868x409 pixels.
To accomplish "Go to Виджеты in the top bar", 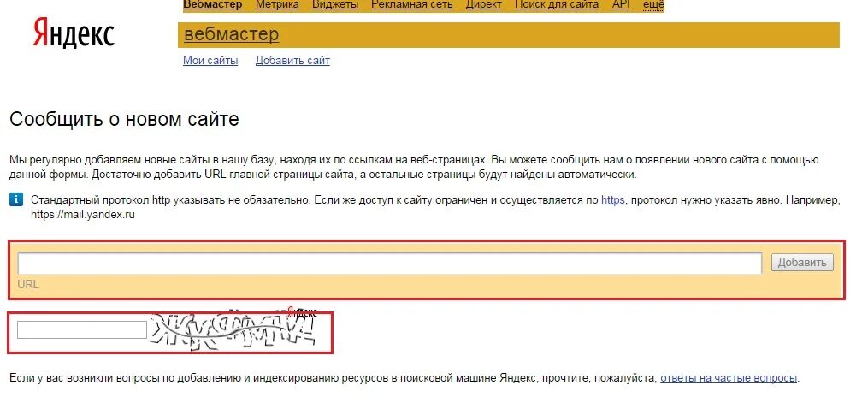I will pyautogui.click(x=335, y=5).
